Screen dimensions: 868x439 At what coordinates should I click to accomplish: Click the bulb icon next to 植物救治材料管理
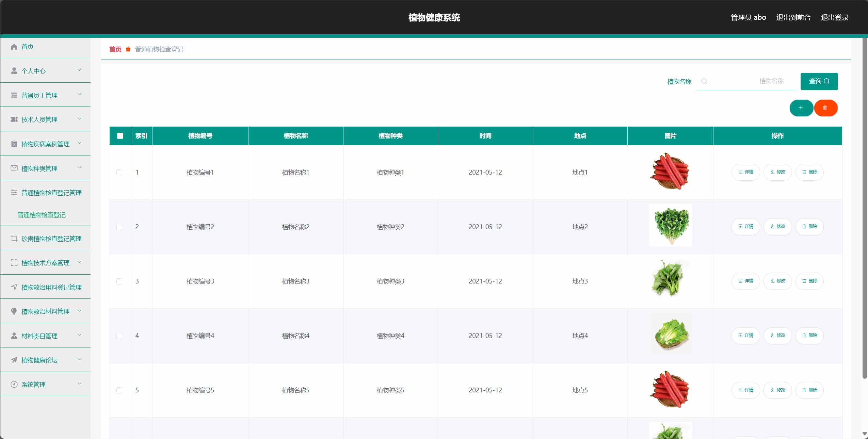point(14,311)
